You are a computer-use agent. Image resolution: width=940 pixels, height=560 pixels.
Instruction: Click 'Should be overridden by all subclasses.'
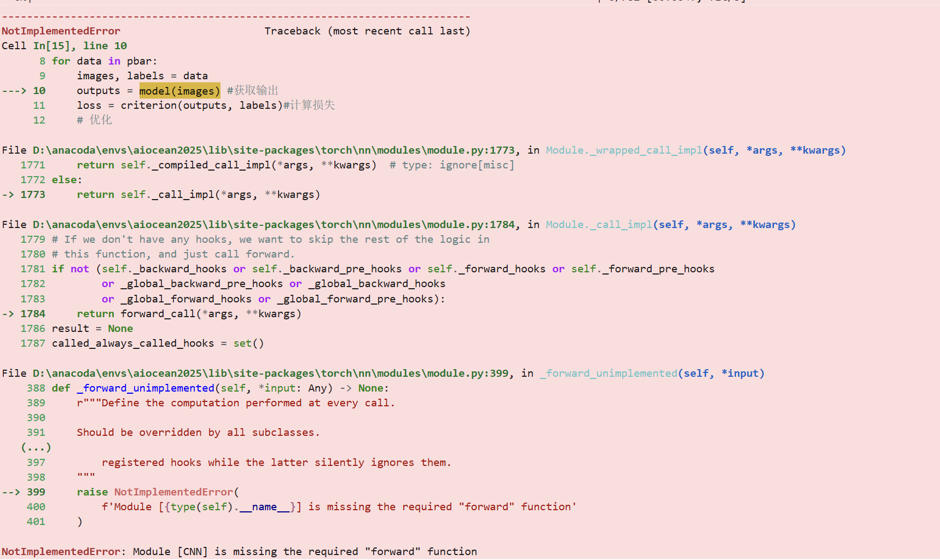[198, 433]
